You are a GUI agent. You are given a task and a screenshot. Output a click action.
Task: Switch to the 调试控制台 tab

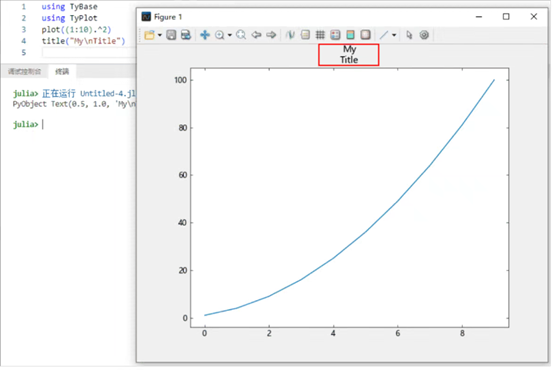click(24, 72)
